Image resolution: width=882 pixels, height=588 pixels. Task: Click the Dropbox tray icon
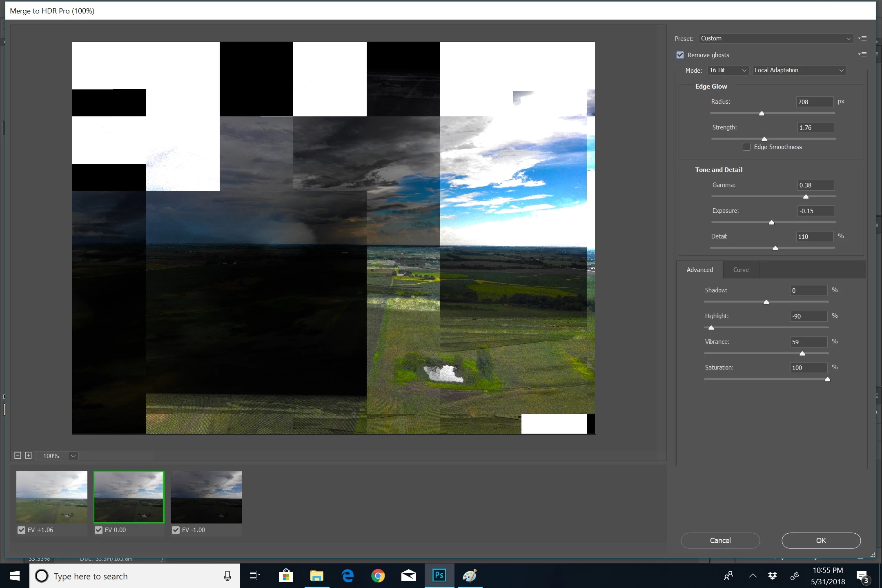coord(772,576)
